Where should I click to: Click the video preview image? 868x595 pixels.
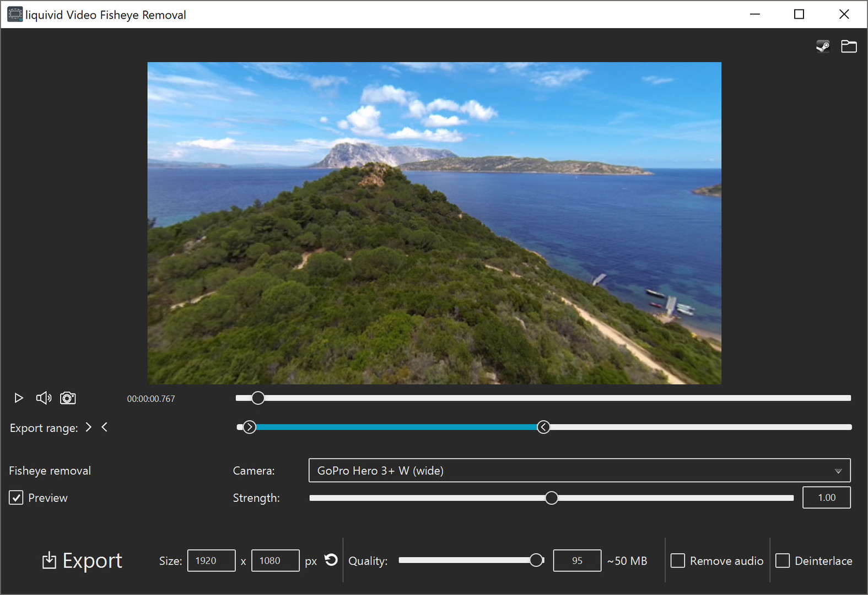tap(434, 223)
